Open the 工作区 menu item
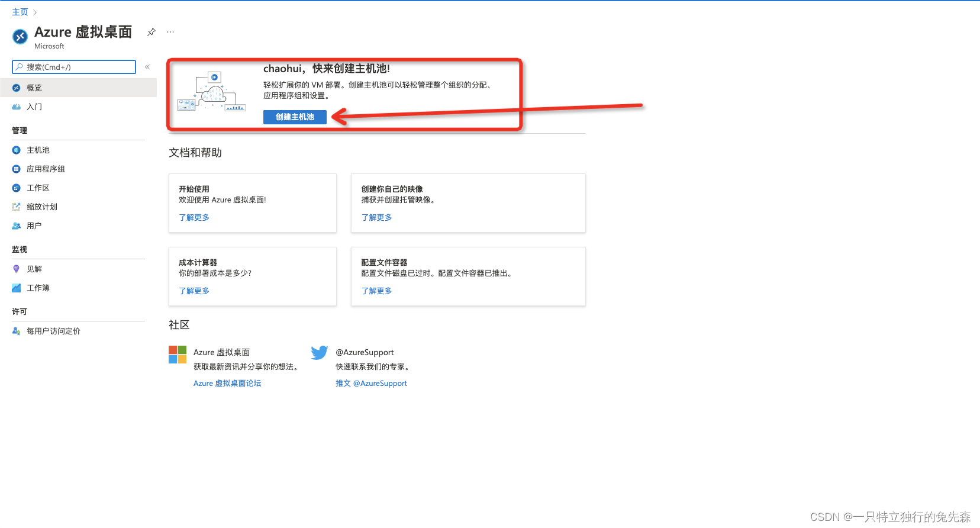 coord(78,188)
